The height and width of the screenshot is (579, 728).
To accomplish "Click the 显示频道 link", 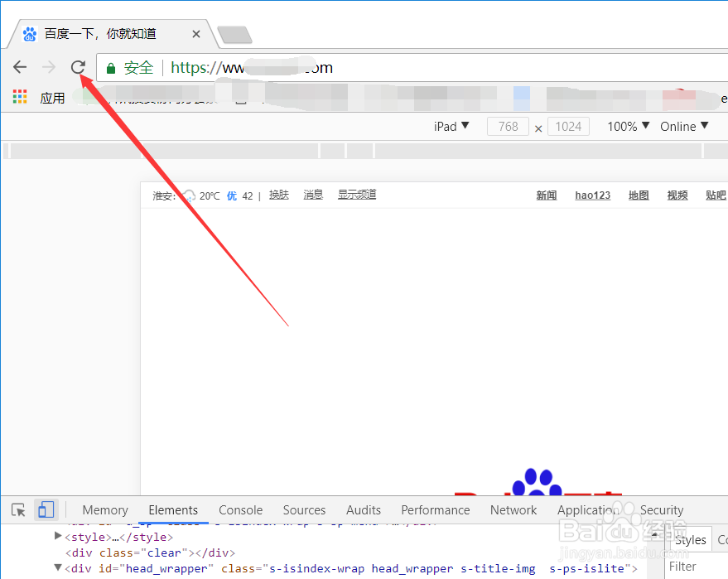I will click(x=357, y=195).
